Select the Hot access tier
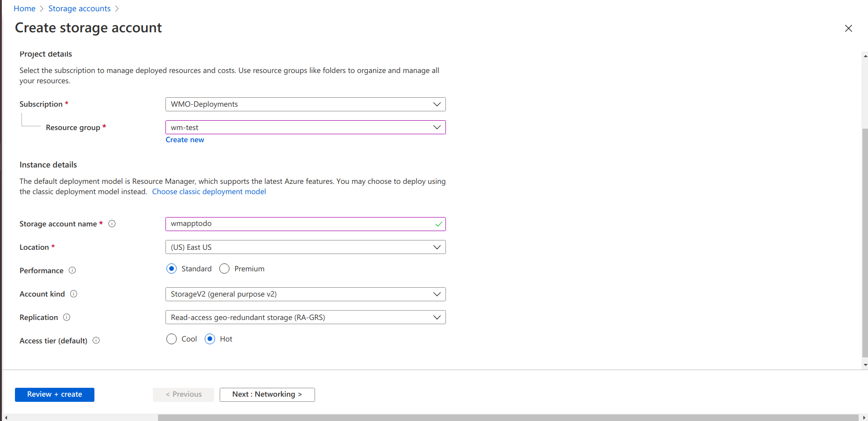This screenshot has width=868, height=421. [x=210, y=339]
